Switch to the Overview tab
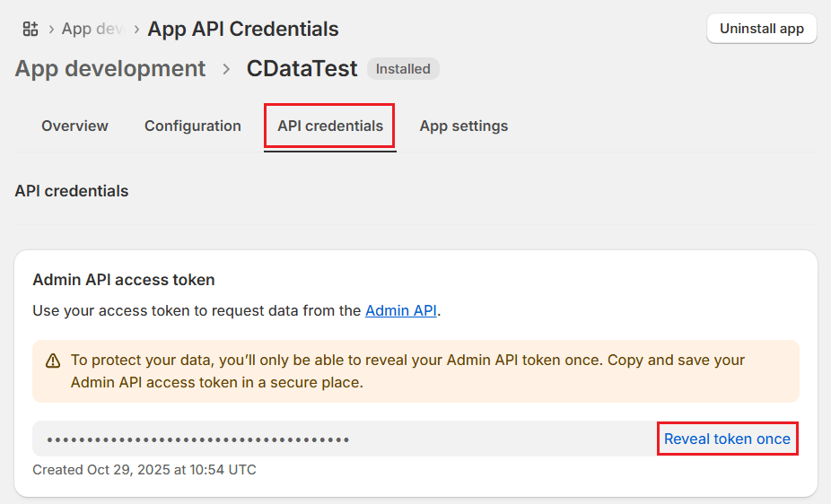The height and width of the screenshot is (504, 831). pos(74,126)
